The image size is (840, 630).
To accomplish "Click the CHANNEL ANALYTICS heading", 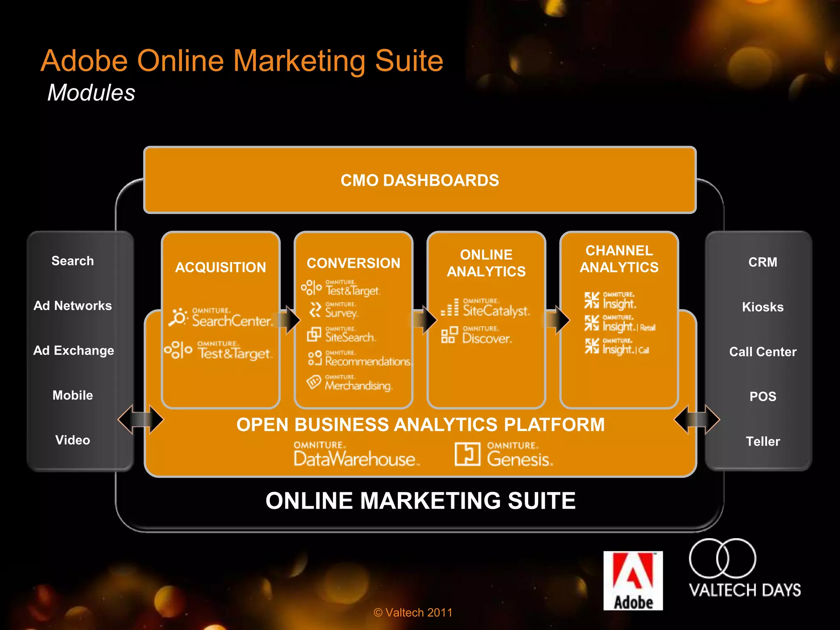I will (x=619, y=259).
